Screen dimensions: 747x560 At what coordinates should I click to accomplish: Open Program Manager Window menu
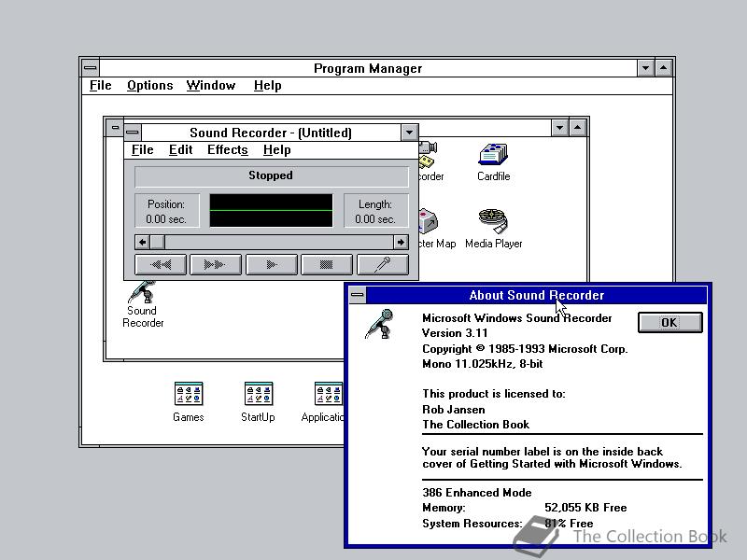(x=211, y=85)
